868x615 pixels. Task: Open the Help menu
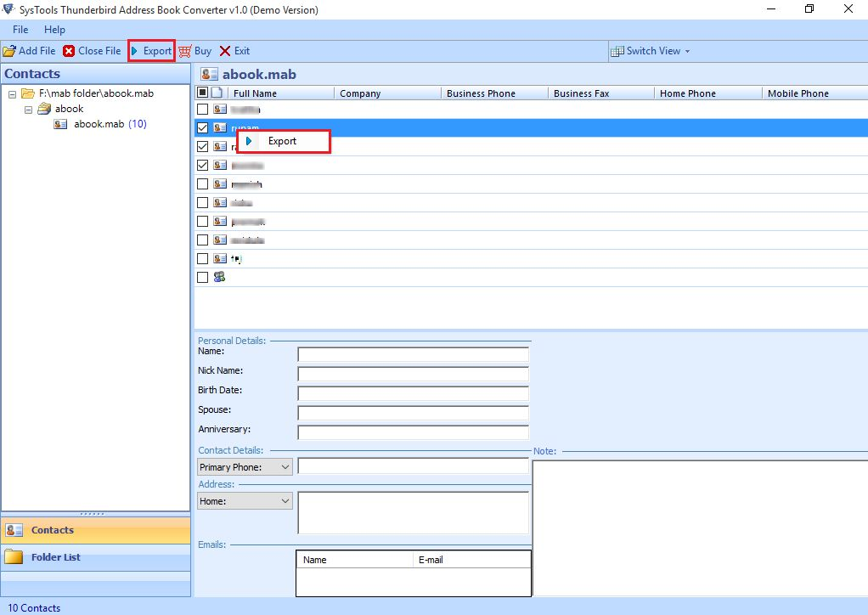[54, 30]
